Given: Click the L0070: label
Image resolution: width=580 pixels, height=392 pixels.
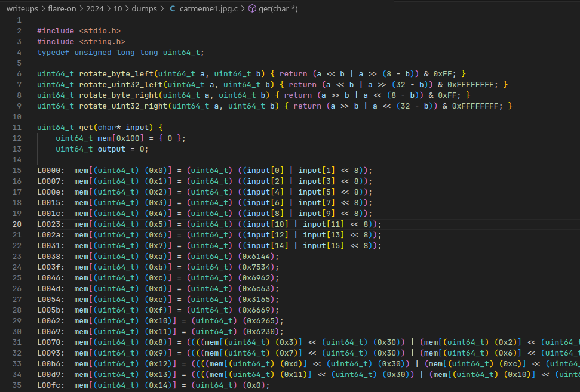Looking at the screenshot, I should click(51, 342).
